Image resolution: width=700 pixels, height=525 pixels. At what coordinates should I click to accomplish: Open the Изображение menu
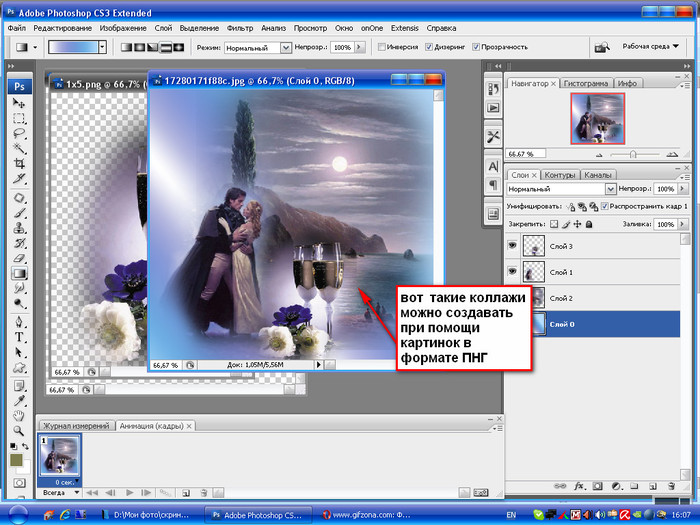pos(123,28)
